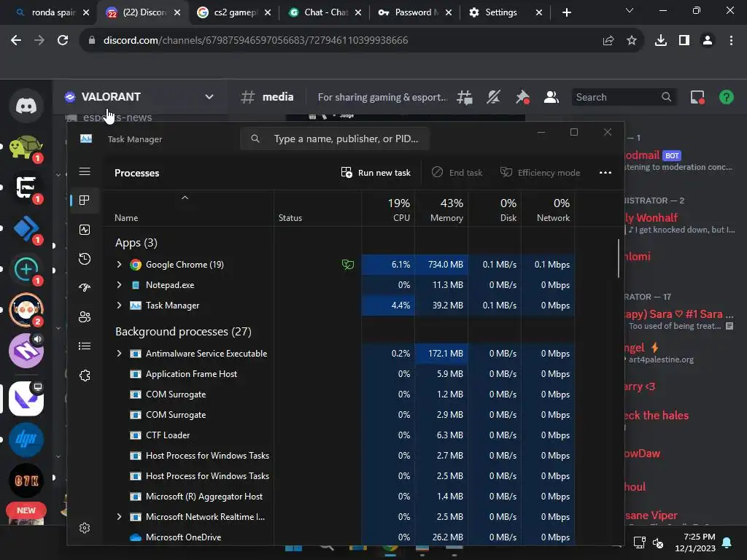The height and width of the screenshot is (560, 747).
Task: Sort processes by Memory column
Action: [441, 209]
